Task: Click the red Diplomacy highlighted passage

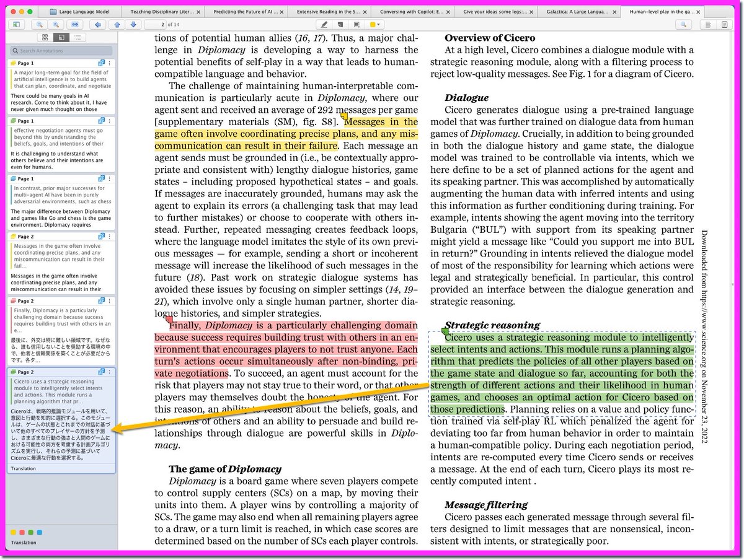Action: click(286, 349)
